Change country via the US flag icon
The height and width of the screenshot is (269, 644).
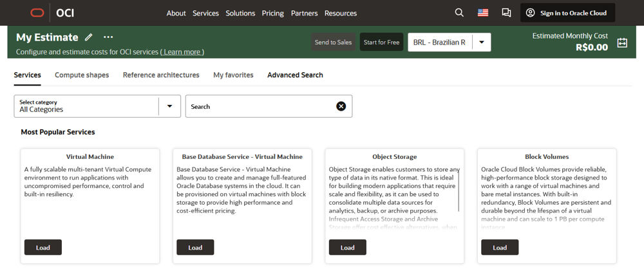point(482,13)
